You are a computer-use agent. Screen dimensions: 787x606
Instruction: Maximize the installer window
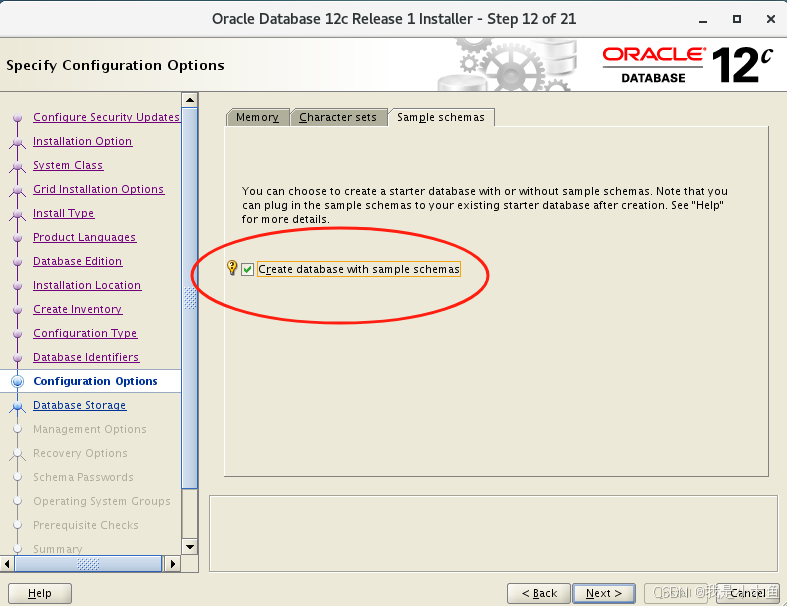(737, 19)
